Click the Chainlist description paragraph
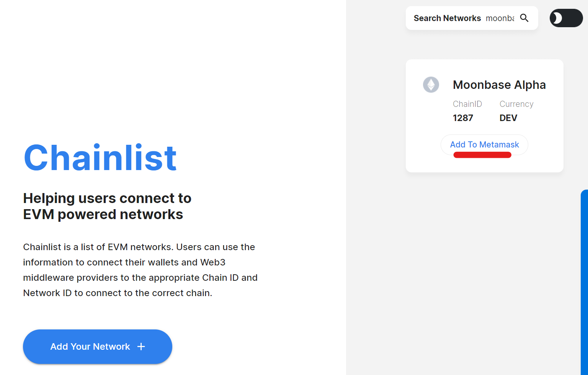The height and width of the screenshot is (375, 588). [140, 270]
